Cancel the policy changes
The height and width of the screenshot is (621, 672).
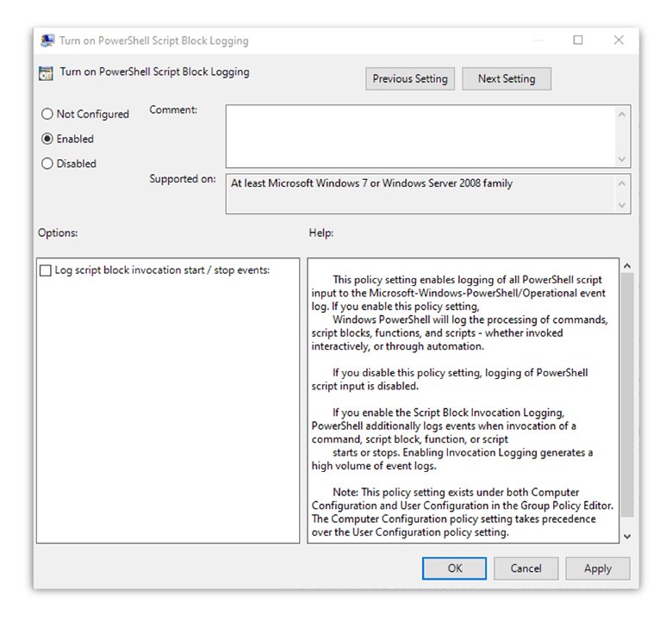click(x=526, y=568)
